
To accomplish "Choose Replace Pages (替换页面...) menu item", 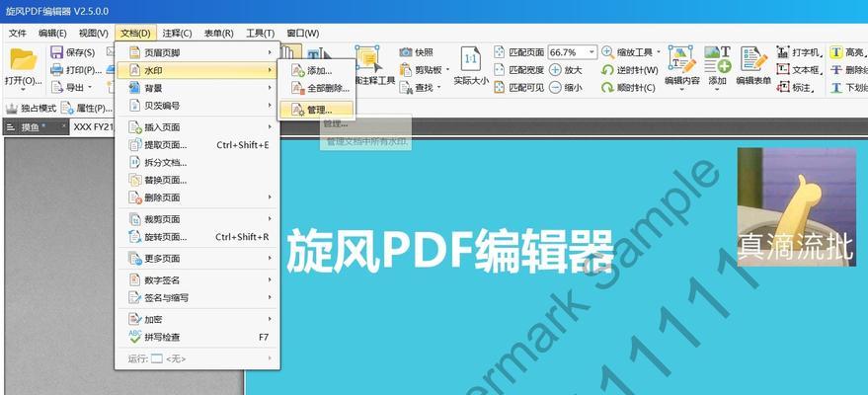I will point(197,180).
